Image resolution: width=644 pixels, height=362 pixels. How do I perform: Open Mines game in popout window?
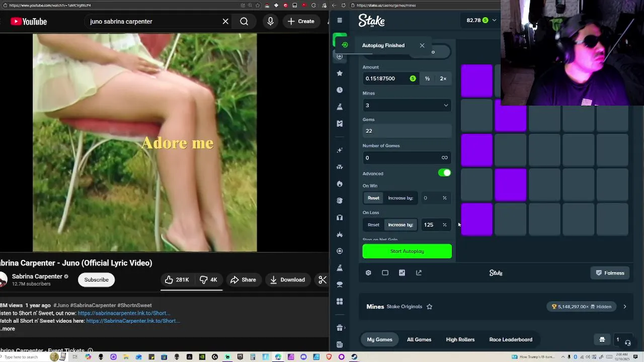[419, 273]
